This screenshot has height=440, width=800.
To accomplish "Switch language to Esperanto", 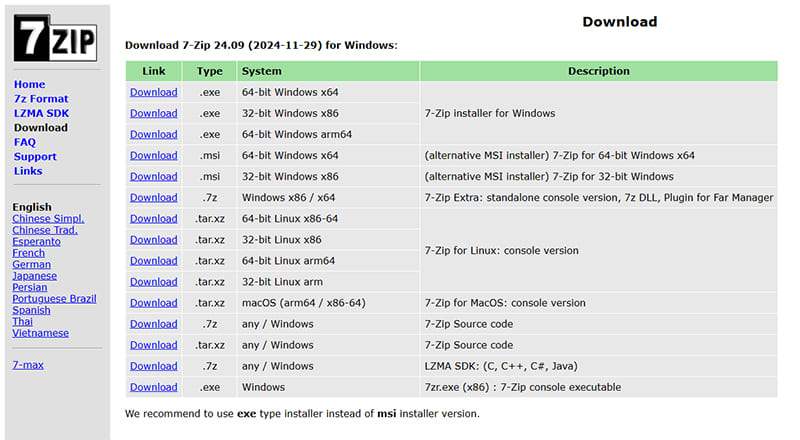I will (36, 241).
